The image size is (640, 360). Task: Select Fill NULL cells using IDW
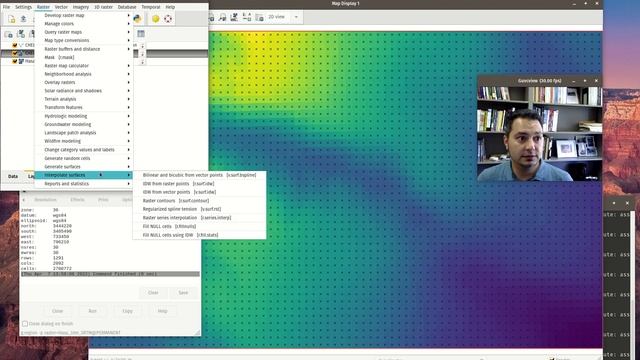click(x=200, y=235)
